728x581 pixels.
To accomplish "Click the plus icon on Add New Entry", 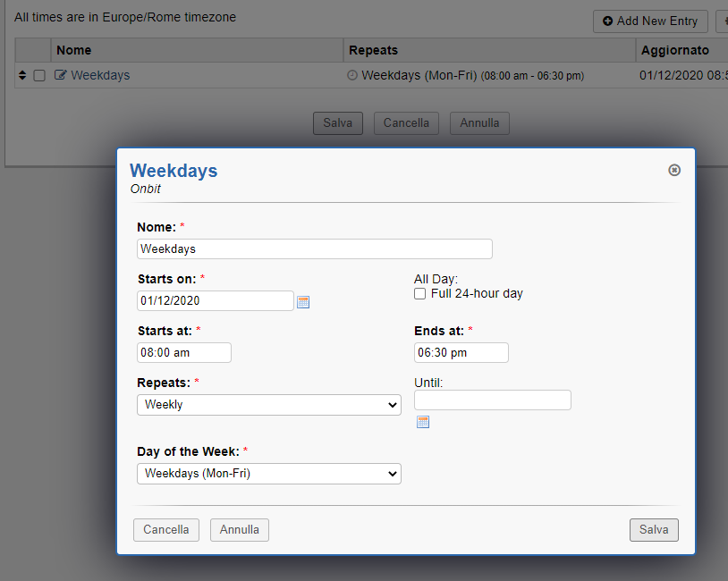I will 608,21.
